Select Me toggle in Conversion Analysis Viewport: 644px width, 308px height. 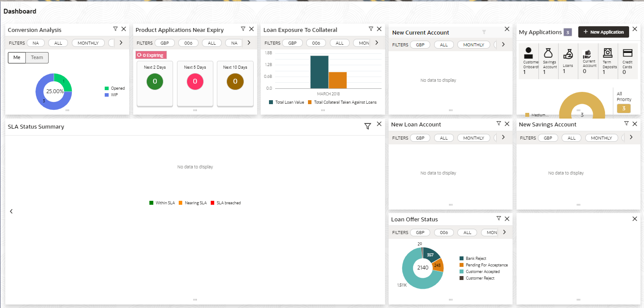tap(17, 57)
